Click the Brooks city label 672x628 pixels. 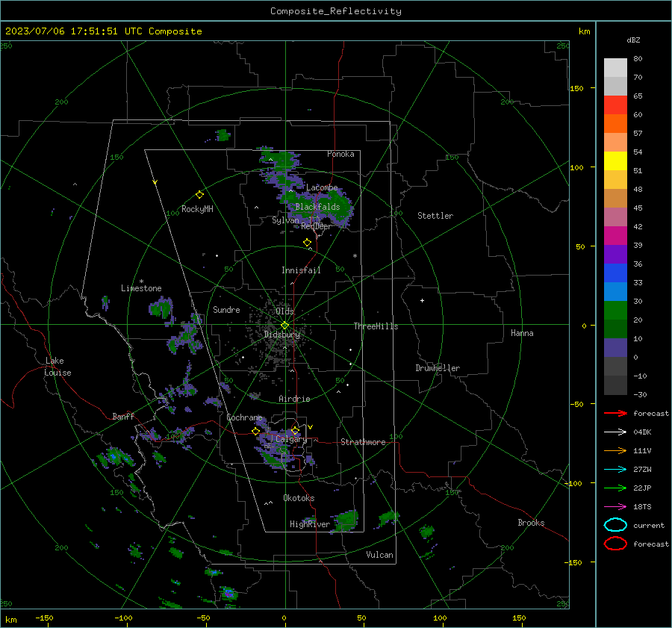coord(531,523)
